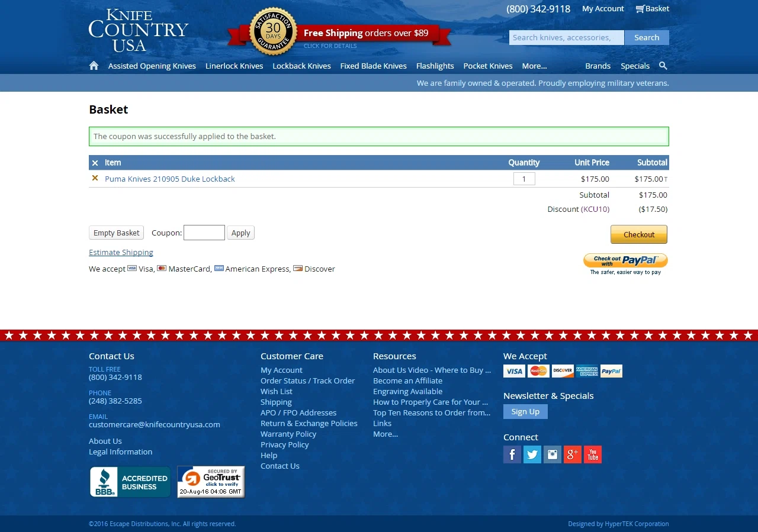Screen dimensions: 758x532
Task: Visit the Facebook page icon
Action: click(512, 454)
